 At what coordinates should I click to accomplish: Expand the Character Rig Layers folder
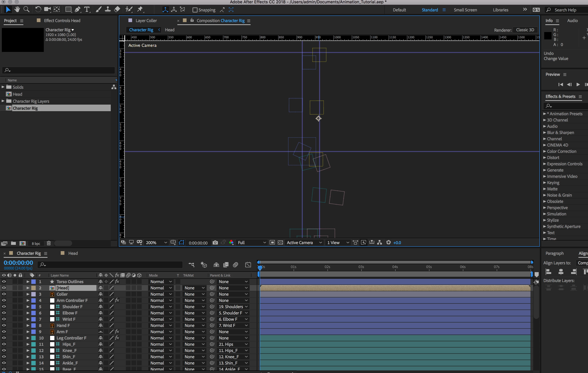click(3, 101)
